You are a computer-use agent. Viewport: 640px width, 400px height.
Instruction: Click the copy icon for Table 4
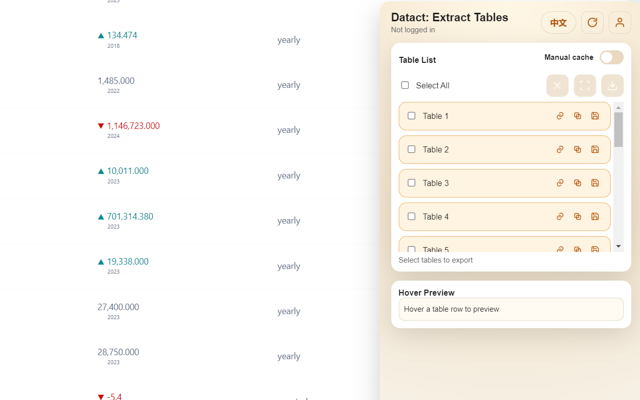[578, 216]
